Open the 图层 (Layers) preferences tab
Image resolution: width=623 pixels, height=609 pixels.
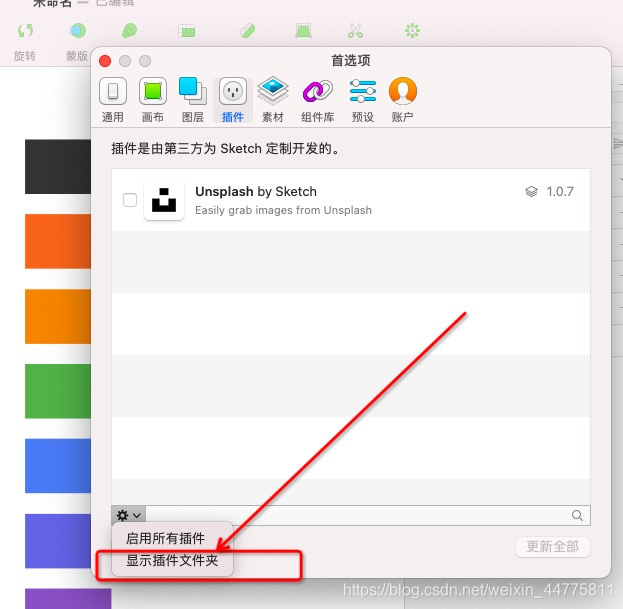pos(193,100)
